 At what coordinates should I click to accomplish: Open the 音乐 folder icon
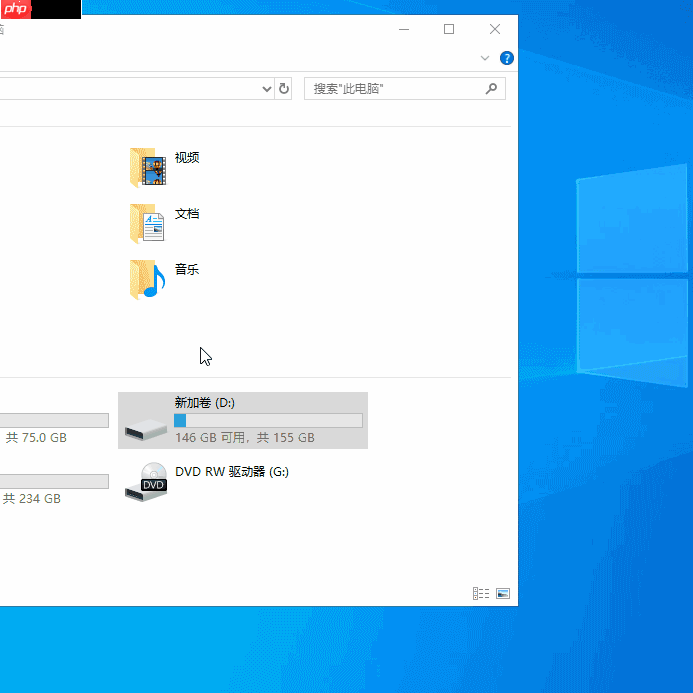point(148,279)
